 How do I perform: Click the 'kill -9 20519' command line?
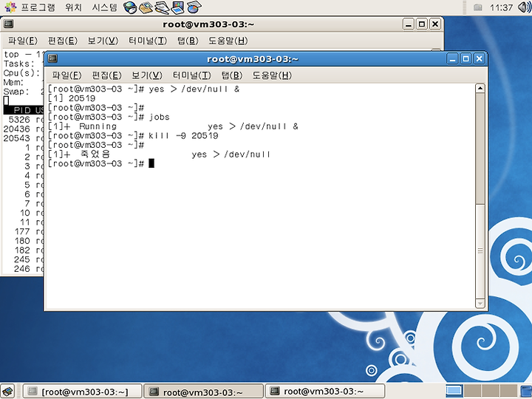click(133, 136)
